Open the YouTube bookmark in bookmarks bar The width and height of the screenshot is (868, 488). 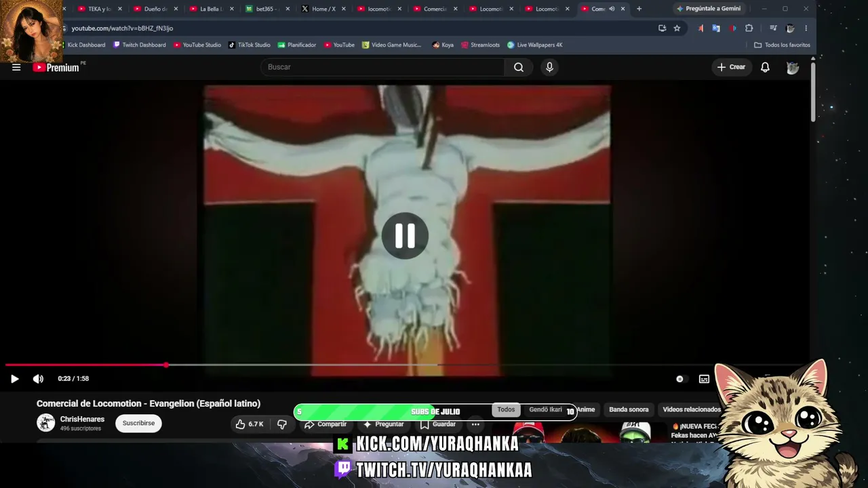pyautogui.click(x=339, y=45)
